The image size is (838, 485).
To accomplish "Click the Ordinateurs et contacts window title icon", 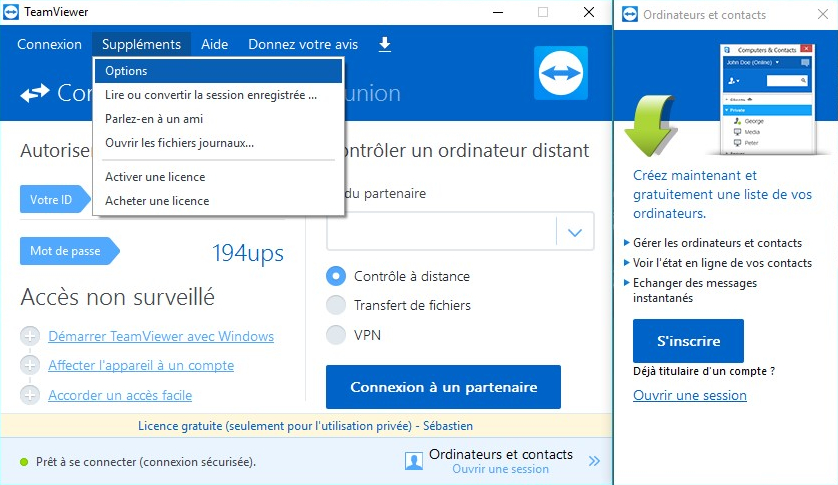I will (630, 14).
